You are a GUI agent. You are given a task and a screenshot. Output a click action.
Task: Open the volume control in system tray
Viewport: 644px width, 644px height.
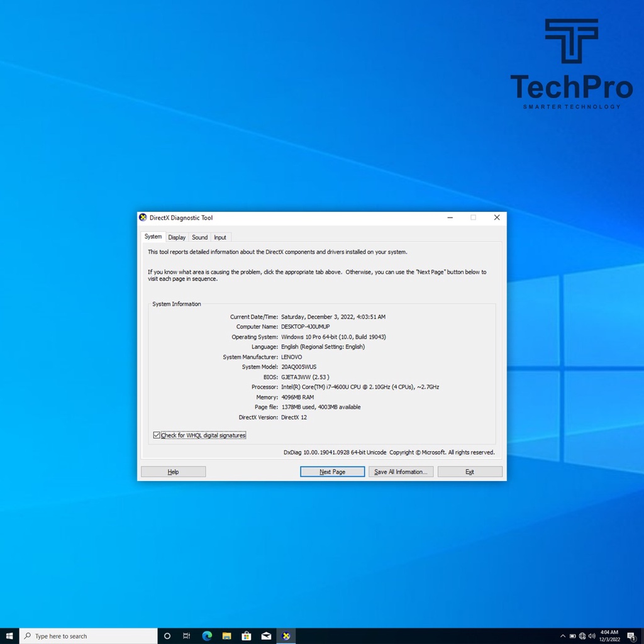[x=592, y=636]
